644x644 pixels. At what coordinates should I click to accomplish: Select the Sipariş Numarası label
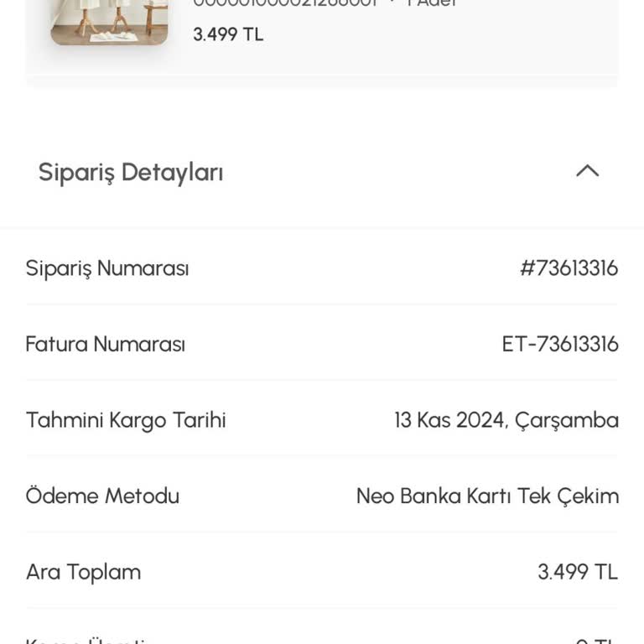(x=107, y=268)
